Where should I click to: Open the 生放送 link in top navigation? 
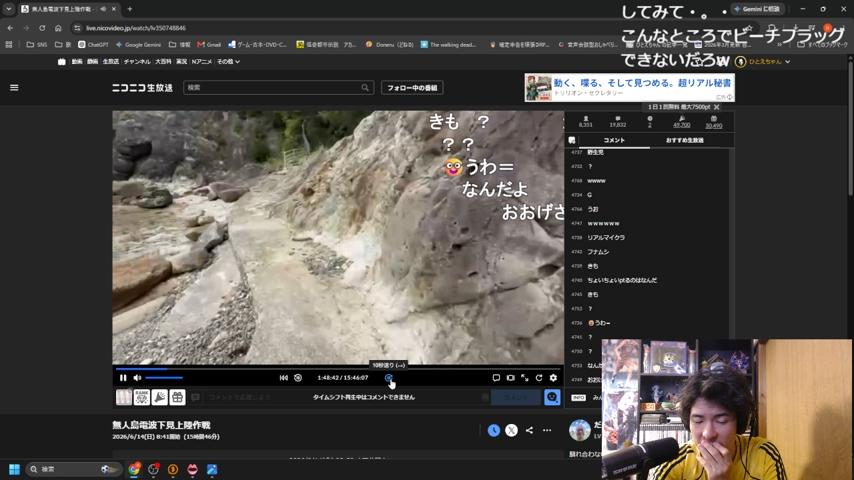pyautogui.click(x=111, y=62)
